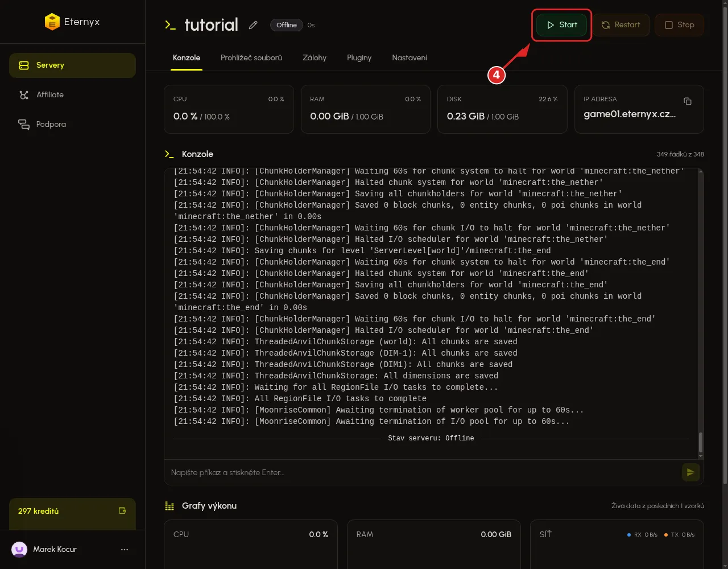This screenshot has width=728, height=569.
Task: Click the Marek Kocur user name
Action: pos(55,549)
